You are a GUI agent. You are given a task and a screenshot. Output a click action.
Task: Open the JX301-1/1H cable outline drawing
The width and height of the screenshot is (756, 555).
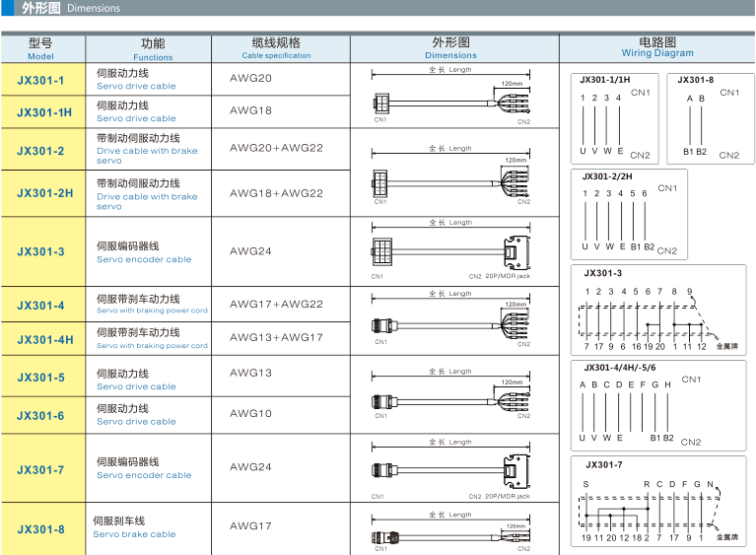coord(451,96)
